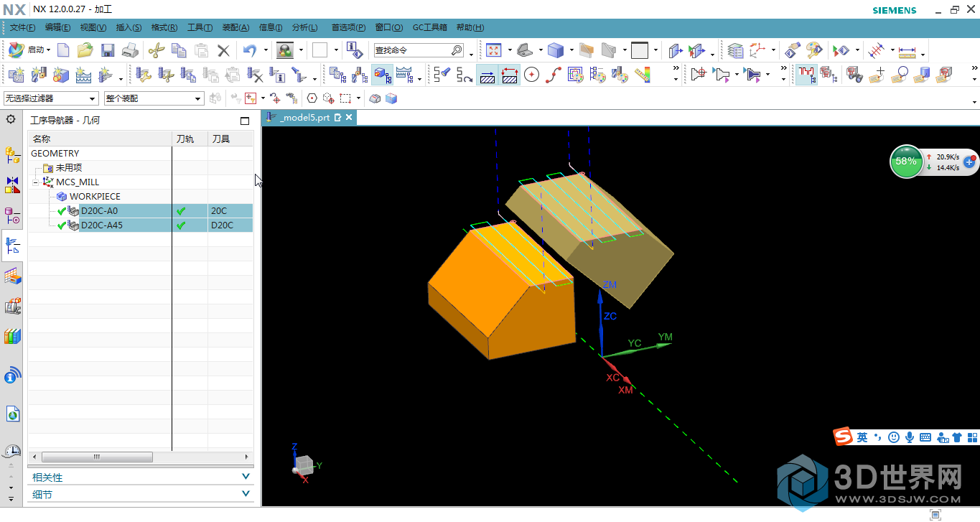This screenshot has width=980, height=522.
Task: Click the measure distance ruler icon
Action: click(907, 50)
